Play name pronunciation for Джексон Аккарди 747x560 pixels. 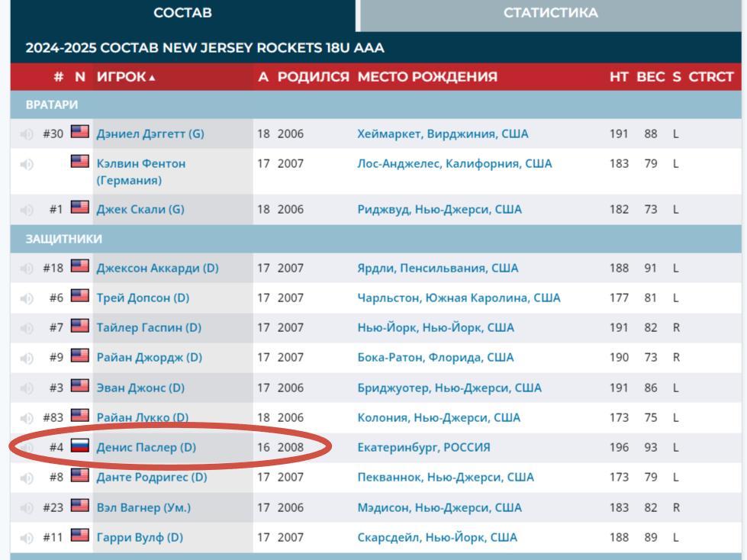pos(27,269)
